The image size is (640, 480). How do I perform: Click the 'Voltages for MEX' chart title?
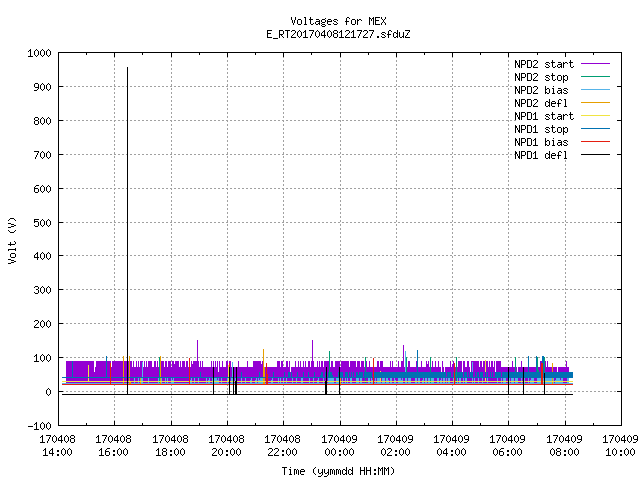(338, 21)
